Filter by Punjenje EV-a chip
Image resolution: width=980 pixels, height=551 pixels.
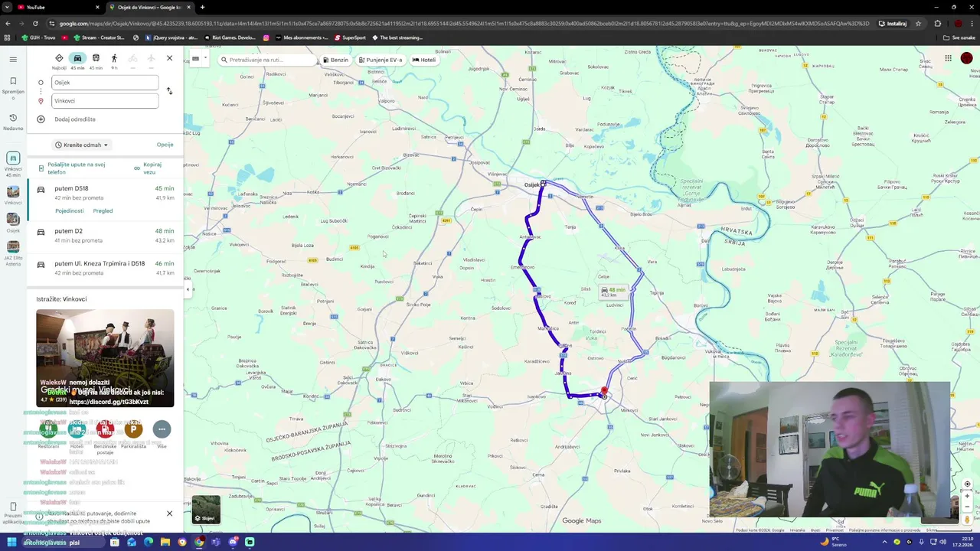coord(380,60)
